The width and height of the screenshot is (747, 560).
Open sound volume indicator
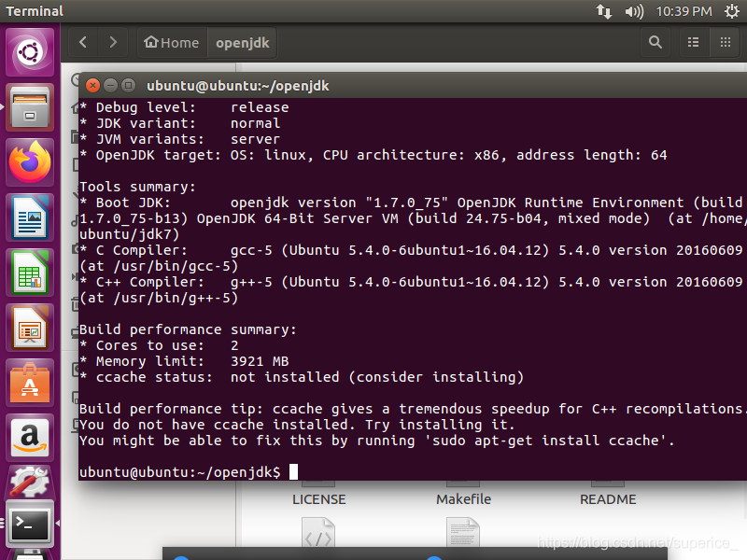634,11
